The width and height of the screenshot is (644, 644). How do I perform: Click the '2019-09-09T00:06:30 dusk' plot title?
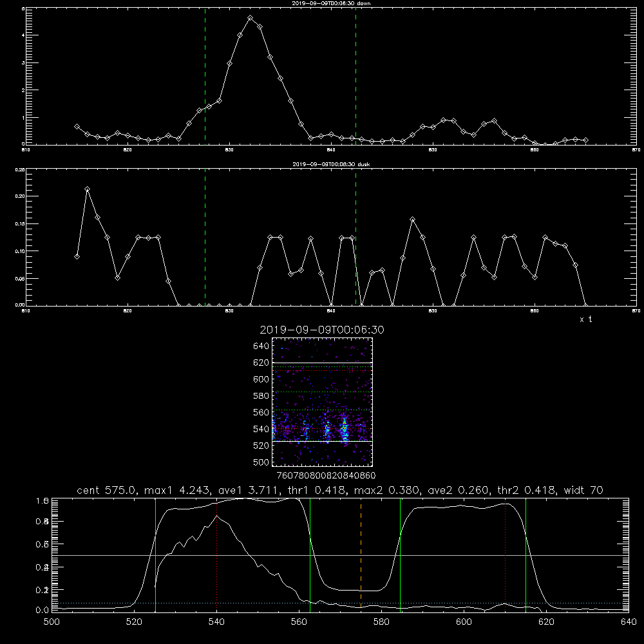[x=331, y=164]
